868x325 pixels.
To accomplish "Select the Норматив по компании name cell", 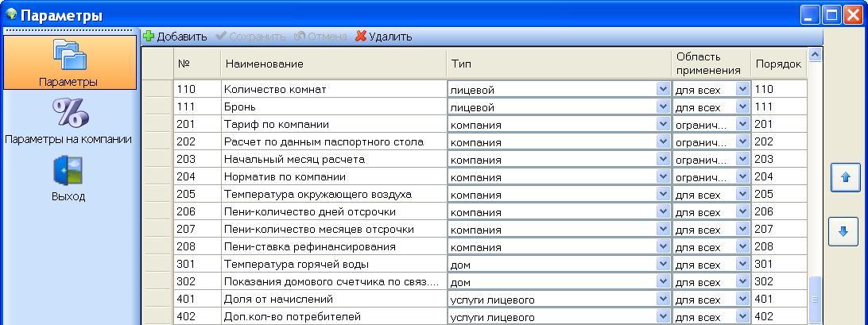I will 333,177.
